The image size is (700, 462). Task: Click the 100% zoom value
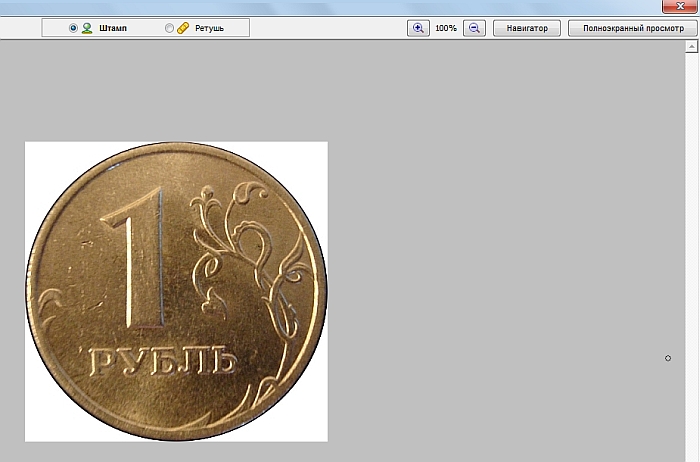click(446, 28)
